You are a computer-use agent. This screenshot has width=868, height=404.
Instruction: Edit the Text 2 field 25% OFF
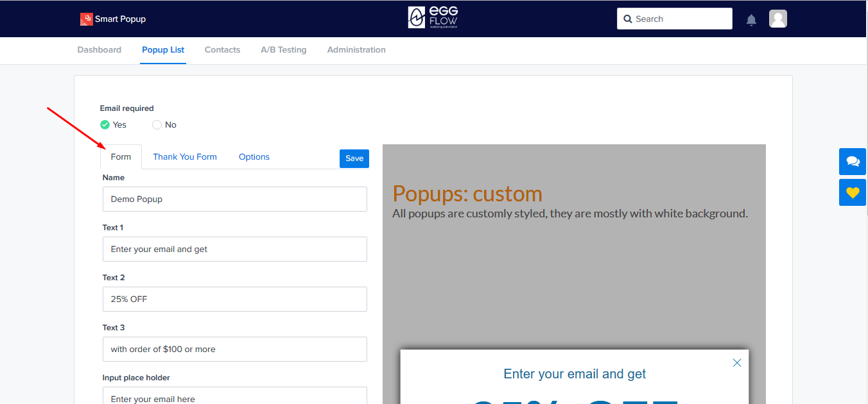click(x=235, y=299)
